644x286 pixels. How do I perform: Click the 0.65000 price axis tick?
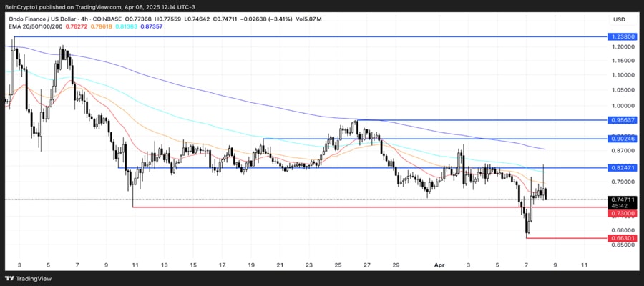pos(623,245)
